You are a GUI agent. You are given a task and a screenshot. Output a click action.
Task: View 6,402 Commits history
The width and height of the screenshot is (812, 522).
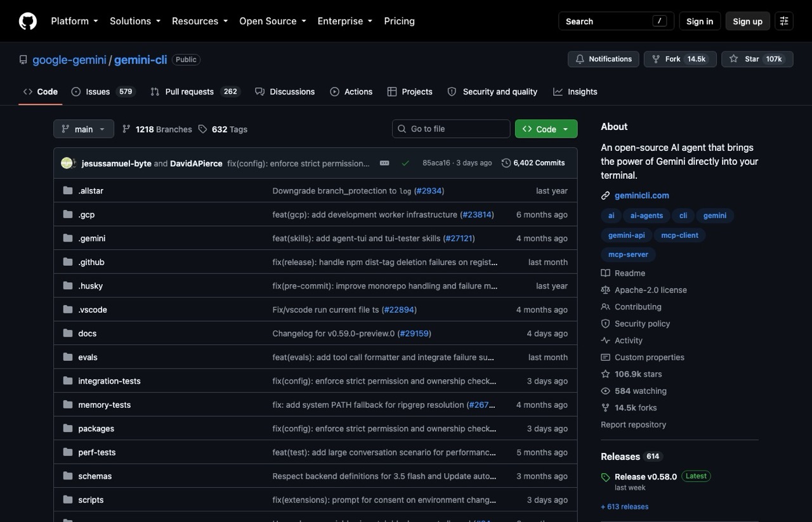pyautogui.click(x=533, y=163)
